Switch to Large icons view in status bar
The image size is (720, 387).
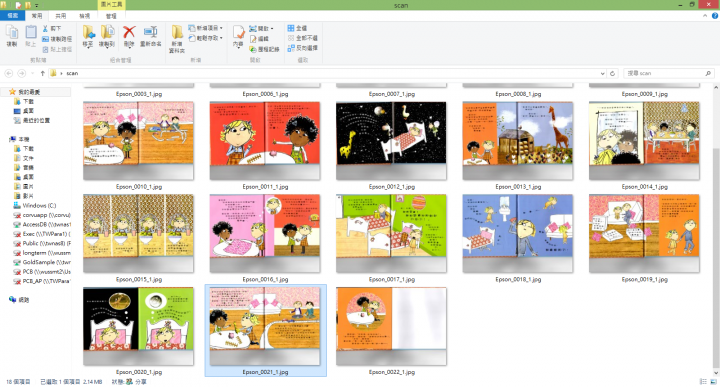pos(713,381)
